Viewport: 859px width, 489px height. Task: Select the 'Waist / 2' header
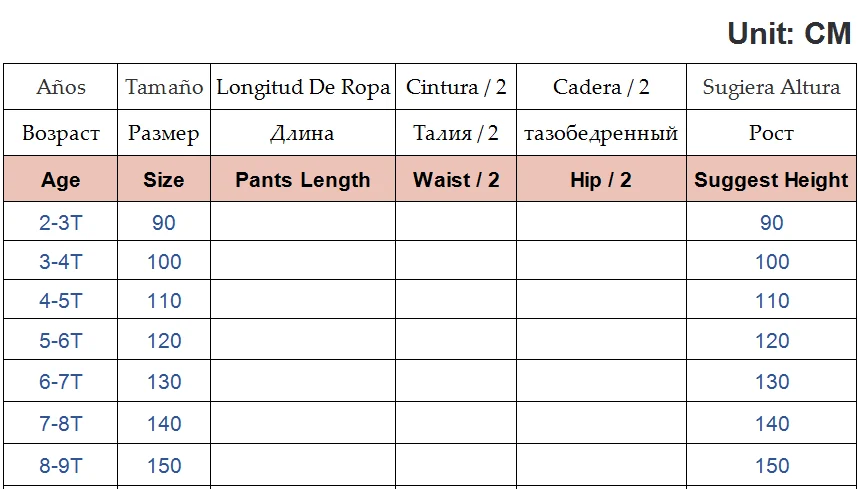tap(456, 180)
